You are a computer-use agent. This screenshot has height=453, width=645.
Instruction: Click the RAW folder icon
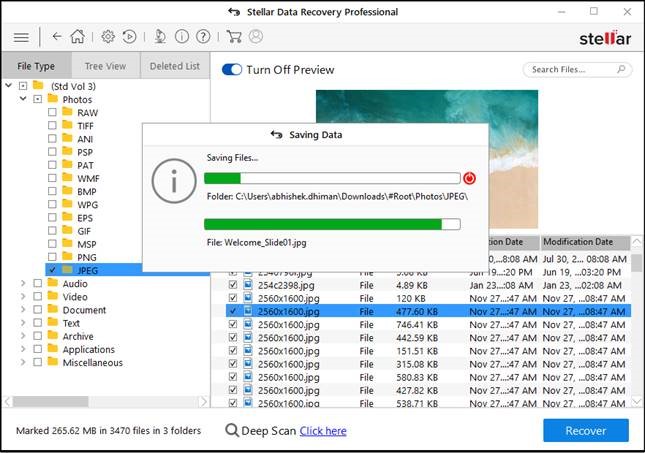[x=67, y=112]
